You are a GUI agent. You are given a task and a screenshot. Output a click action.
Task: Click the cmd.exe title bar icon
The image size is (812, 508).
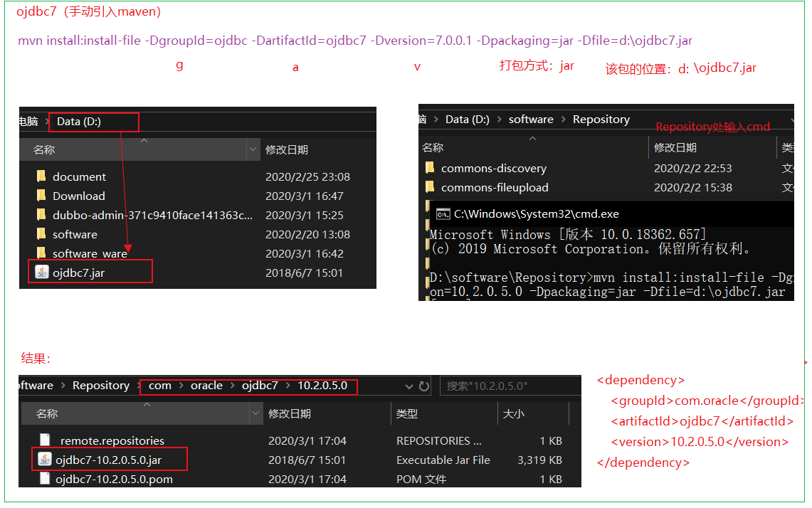[x=443, y=213]
